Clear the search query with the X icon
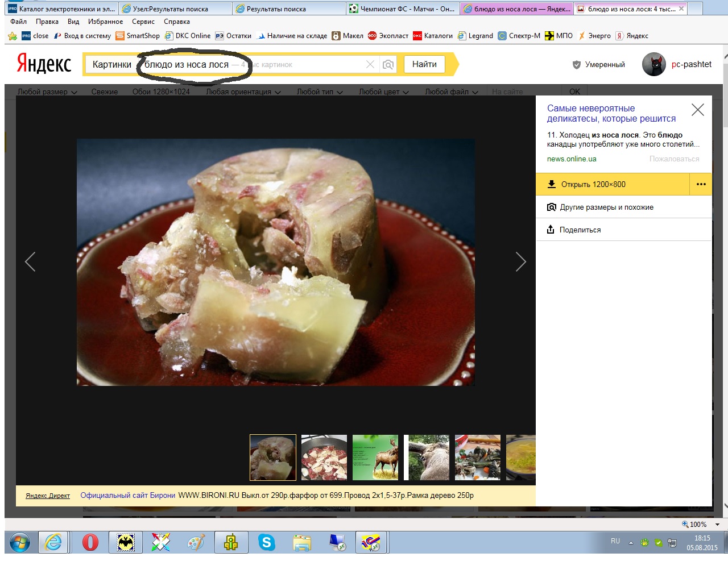Viewport: 728px width, 582px height. pyautogui.click(x=370, y=64)
